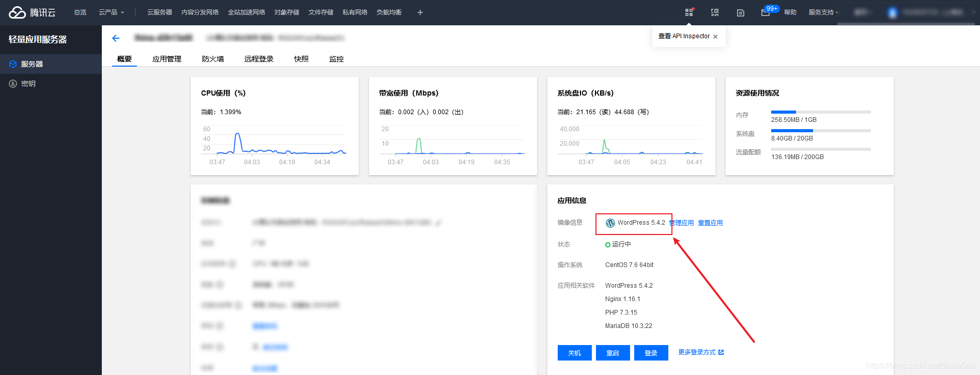Open 查看 API Inspector
The width and height of the screenshot is (980, 375).
[684, 36]
